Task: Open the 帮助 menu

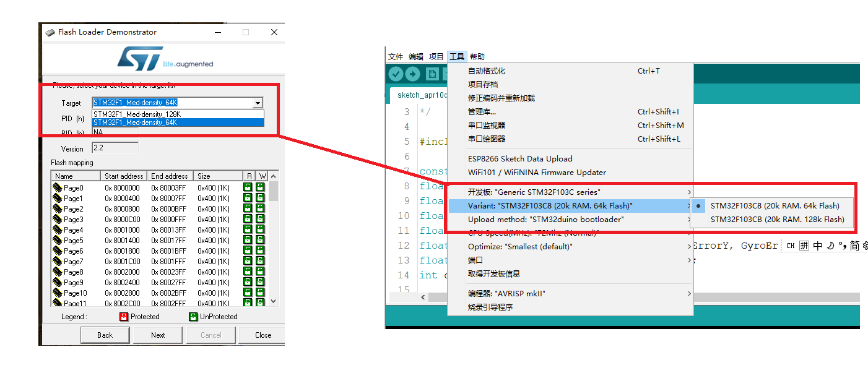Action: (x=477, y=56)
